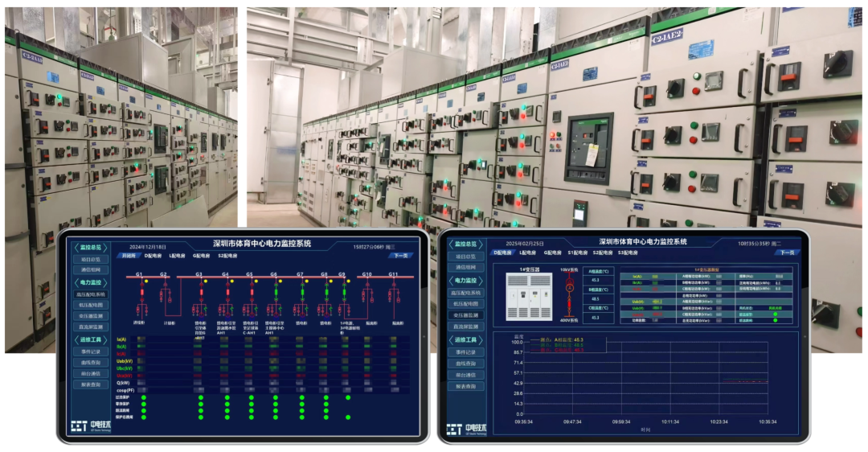Select the G8 green breaker symbol
The width and height of the screenshot is (868, 452).
point(326,292)
